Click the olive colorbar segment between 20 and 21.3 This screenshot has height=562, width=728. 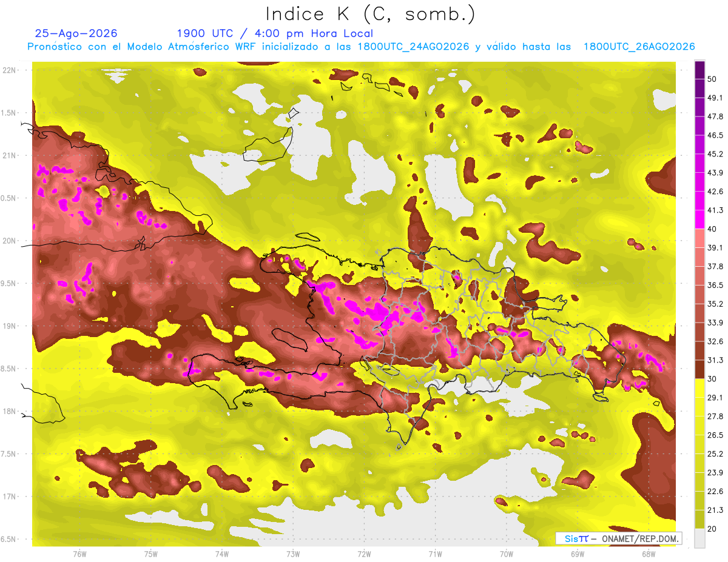699,519
